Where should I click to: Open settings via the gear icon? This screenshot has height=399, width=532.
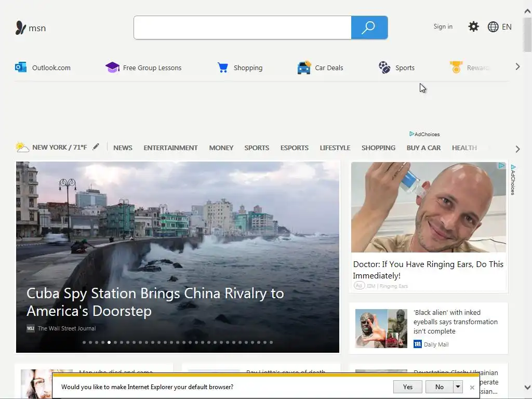coord(473,26)
